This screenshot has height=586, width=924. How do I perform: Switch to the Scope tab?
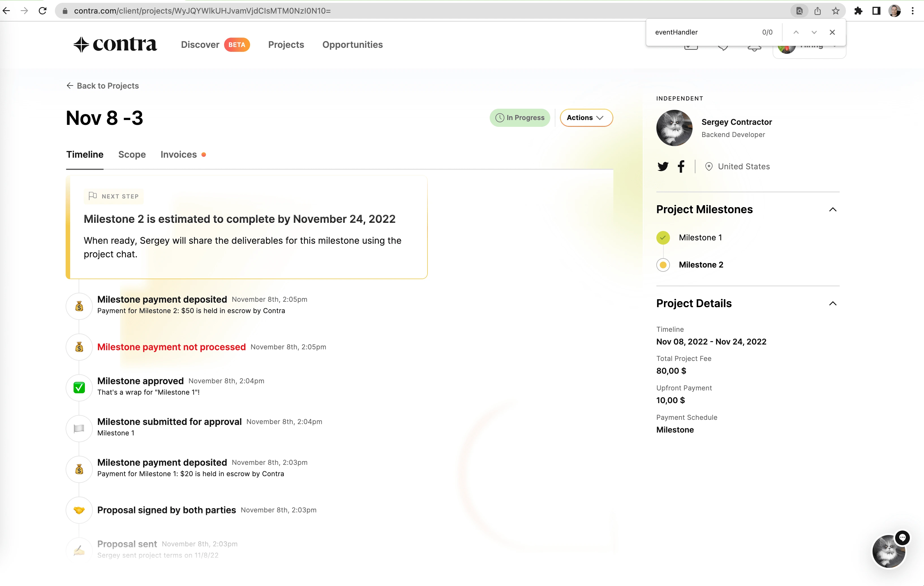(x=132, y=154)
